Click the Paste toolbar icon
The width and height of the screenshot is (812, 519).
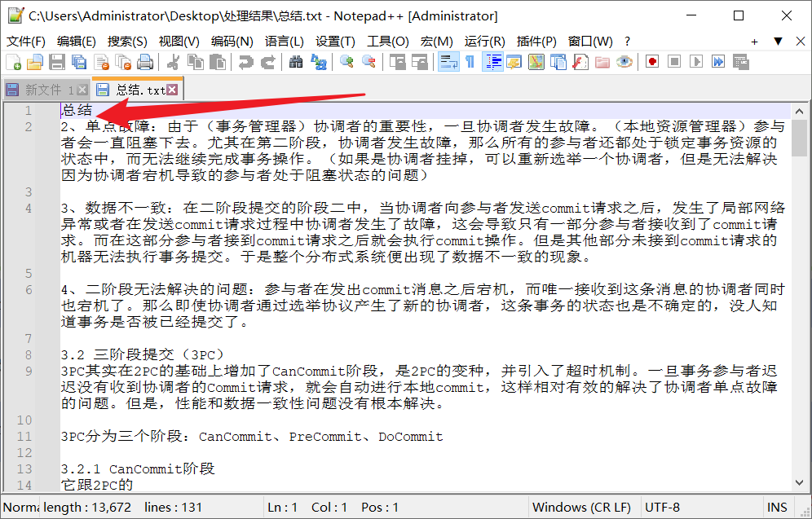point(218,62)
